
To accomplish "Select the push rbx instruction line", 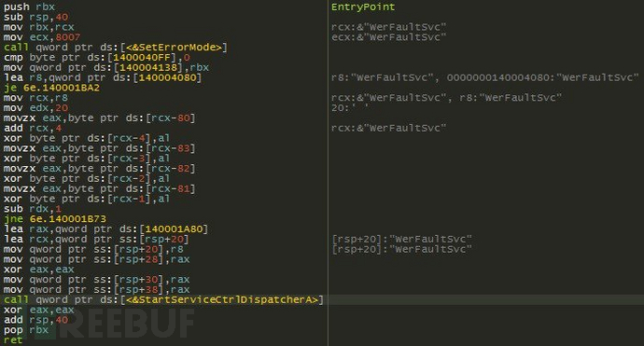I will 29,7.
